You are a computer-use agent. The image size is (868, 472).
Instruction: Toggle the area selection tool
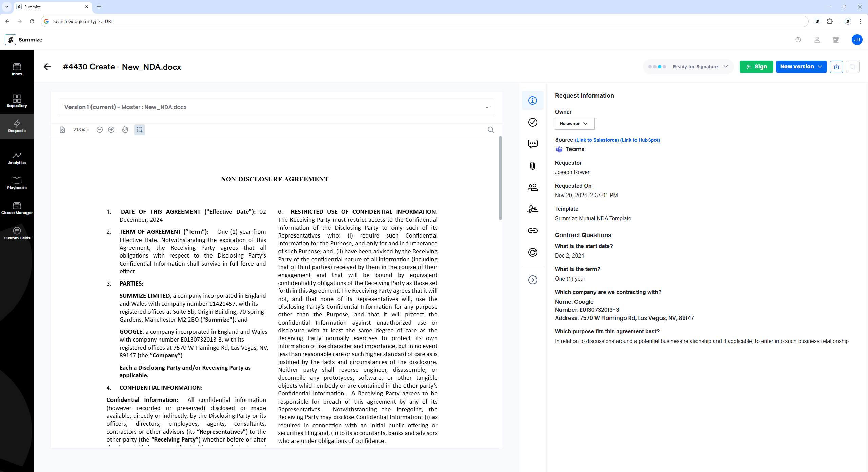[139, 130]
